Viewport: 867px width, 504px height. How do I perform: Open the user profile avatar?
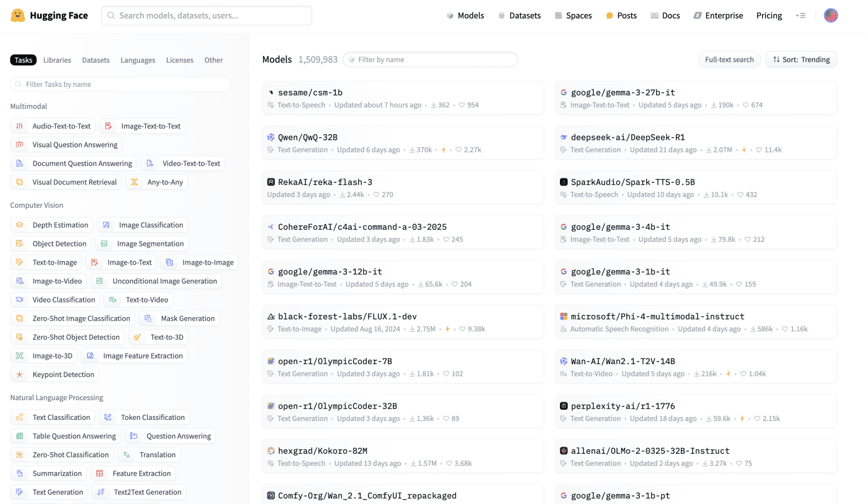[830, 15]
